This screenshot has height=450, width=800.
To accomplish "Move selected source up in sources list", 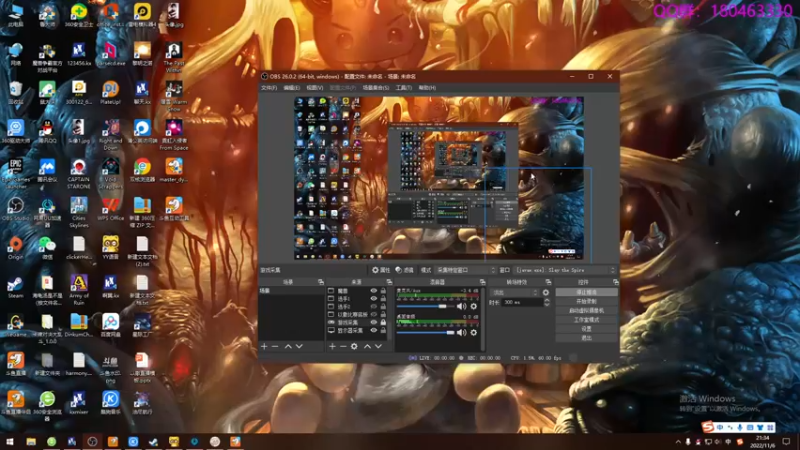I will click(367, 346).
